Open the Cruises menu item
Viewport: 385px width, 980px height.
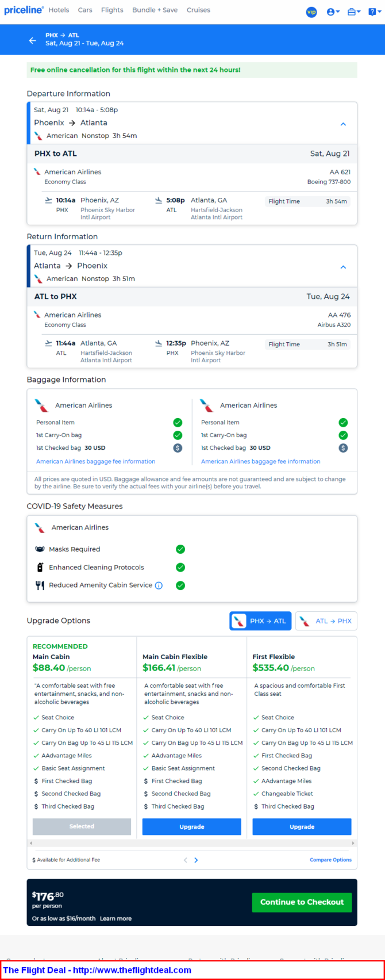198,10
